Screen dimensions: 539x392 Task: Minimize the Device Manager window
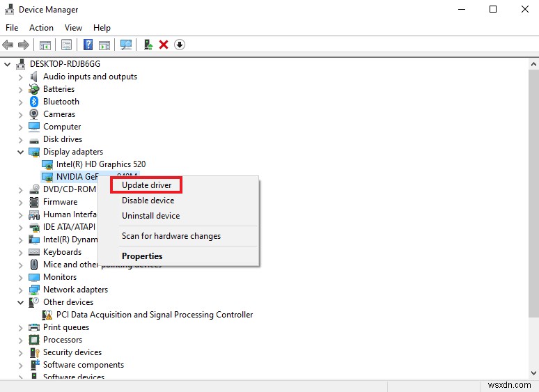(462, 9)
